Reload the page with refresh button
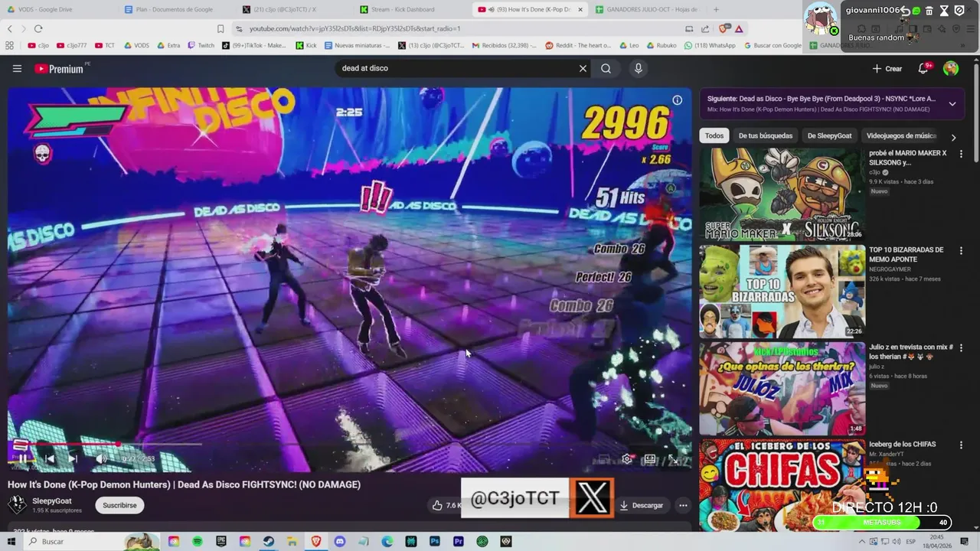The image size is (980, 551). click(38, 28)
